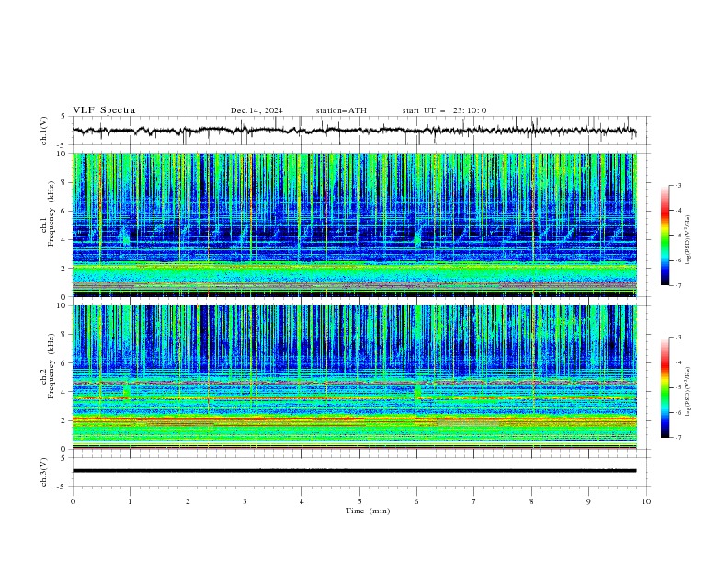Screen dimensions: 728x563
Task: Click the date "Dec. 14, 2024"
Action: (x=256, y=110)
